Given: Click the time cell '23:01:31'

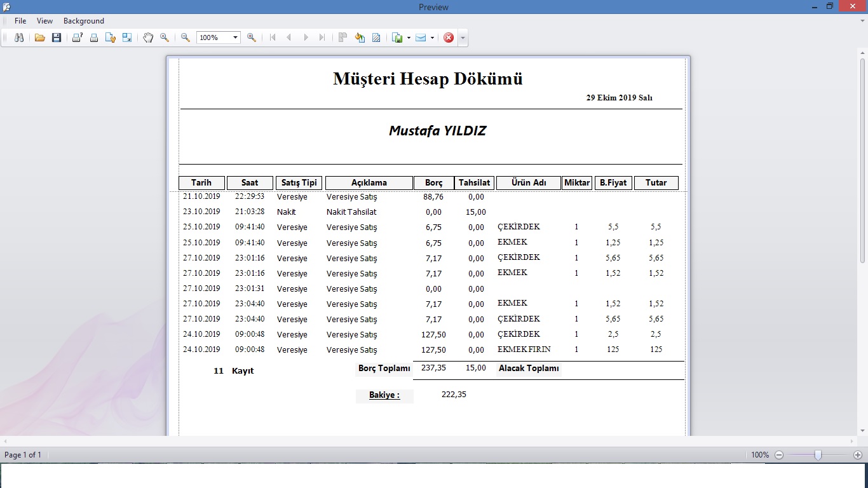Looking at the screenshot, I should click(250, 288).
